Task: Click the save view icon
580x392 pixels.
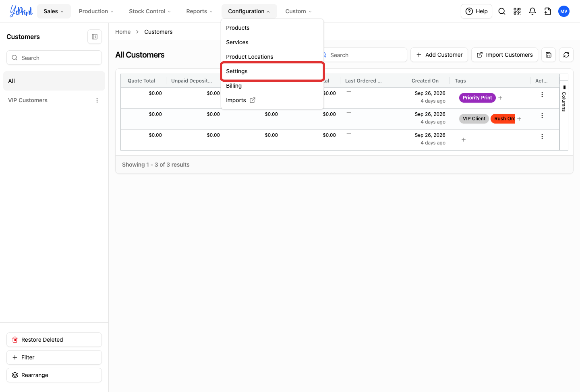Action: [x=549, y=55]
